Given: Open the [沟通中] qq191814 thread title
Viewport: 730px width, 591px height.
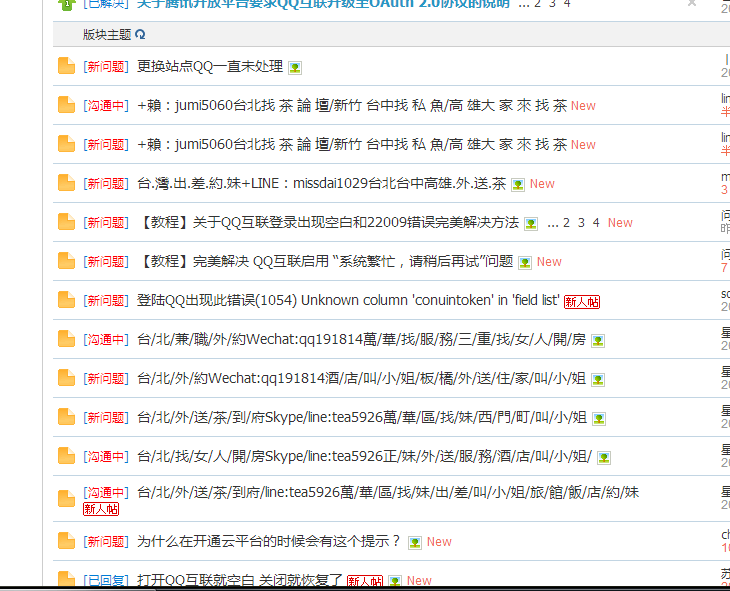Looking at the screenshot, I should point(361,340).
